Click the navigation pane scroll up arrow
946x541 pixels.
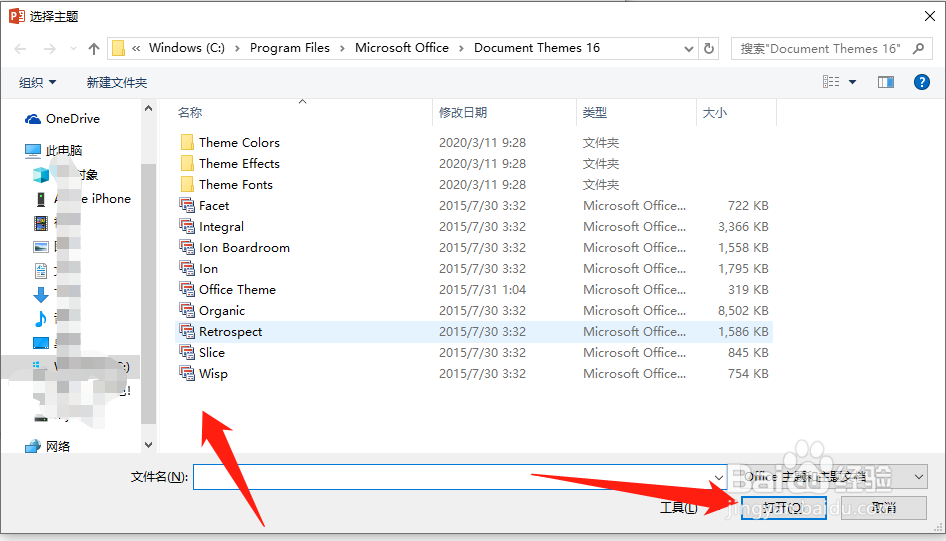pyautogui.click(x=148, y=109)
